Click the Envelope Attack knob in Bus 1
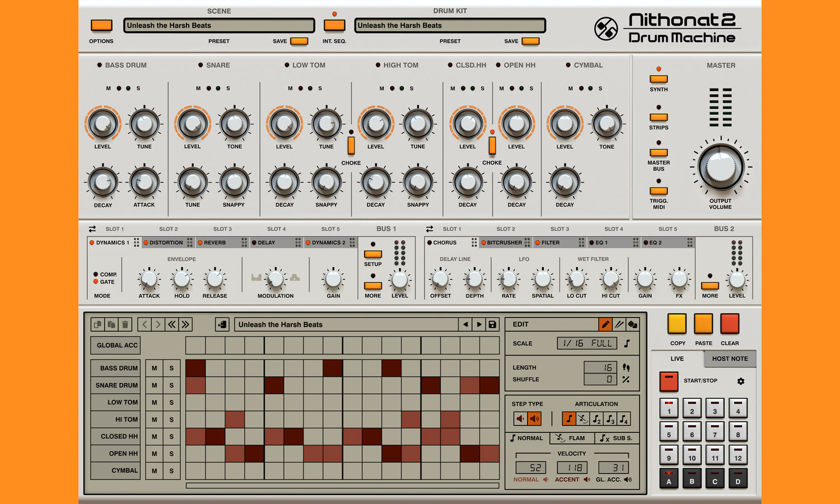This screenshot has width=840, height=504. point(149,279)
